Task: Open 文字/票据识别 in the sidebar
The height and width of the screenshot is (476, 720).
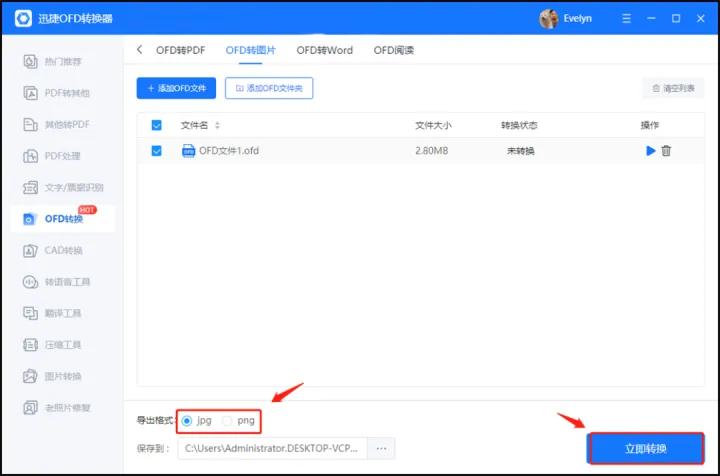Action: click(x=63, y=187)
